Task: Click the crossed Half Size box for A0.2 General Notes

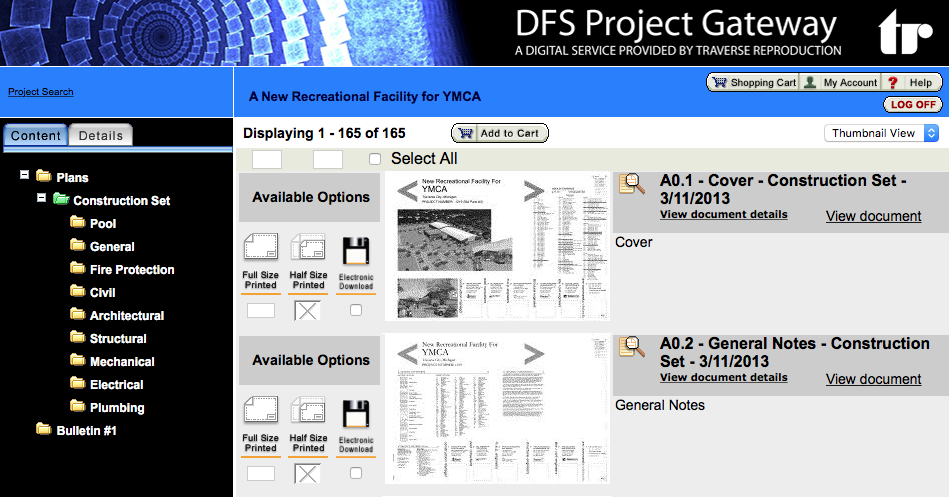Action: pos(307,474)
